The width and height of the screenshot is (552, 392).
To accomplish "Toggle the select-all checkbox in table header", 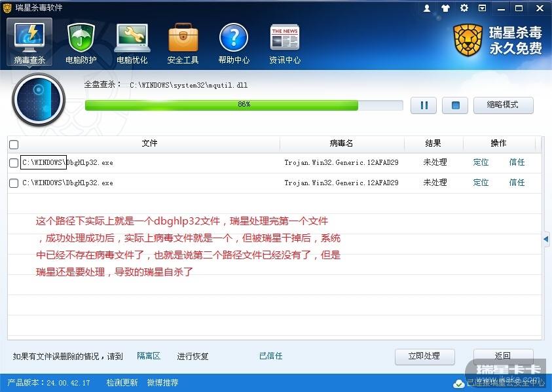I will (x=14, y=144).
